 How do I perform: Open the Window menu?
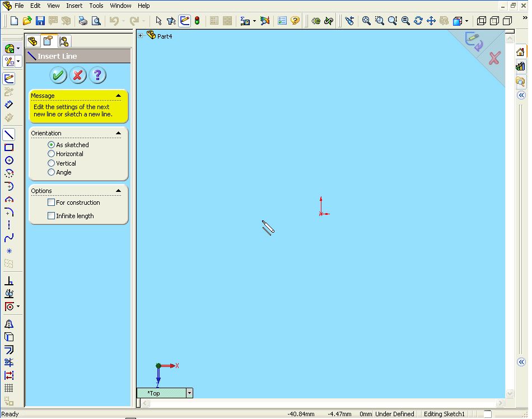pyautogui.click(x=120, y=6)
